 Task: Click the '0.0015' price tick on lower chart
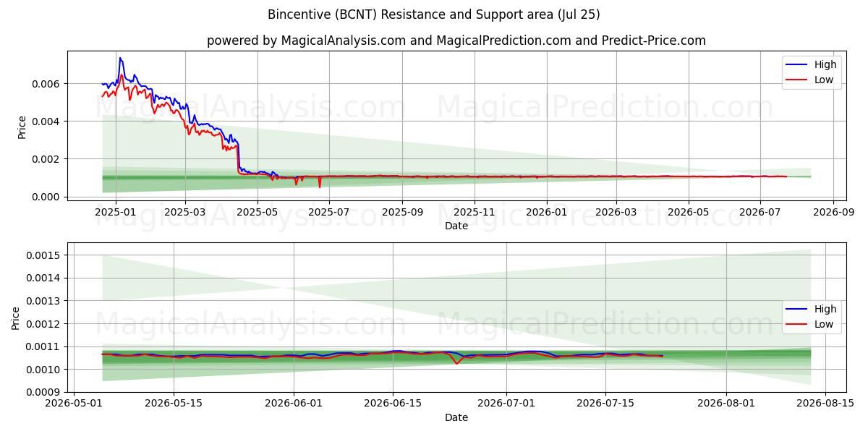click(x=45, y=255)
